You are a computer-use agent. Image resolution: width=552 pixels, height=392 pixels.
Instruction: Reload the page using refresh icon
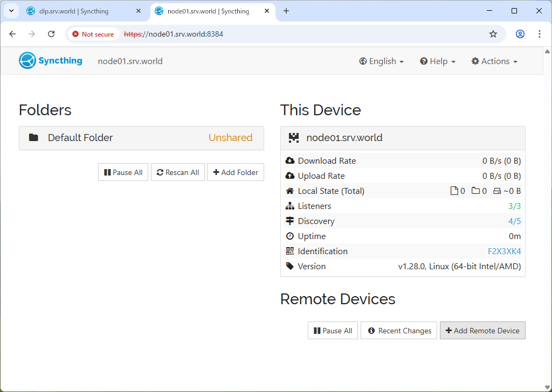click(51, 34)
